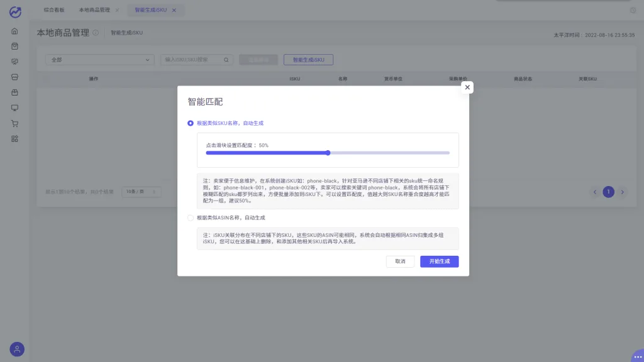Image resolution: width=644 pixels, height=362 pixels.
Task: Expand the 全部 filter dropdown
Action: coord(100,60)
